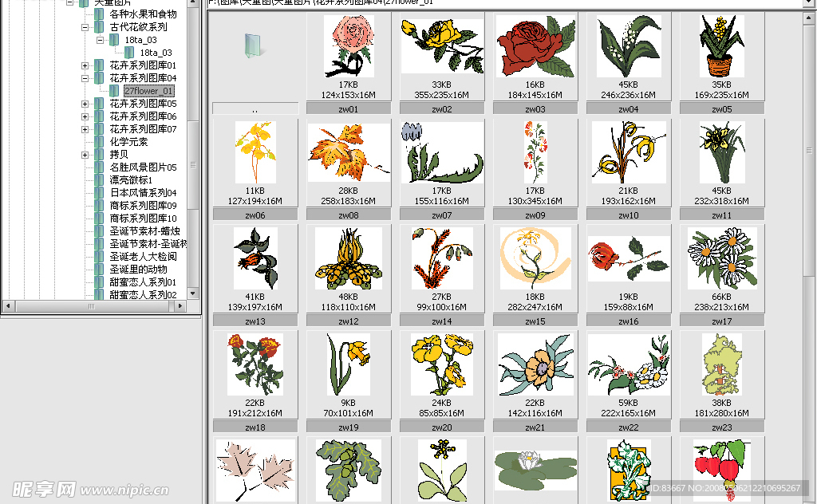Open the 各种水果和食物 folder

coord(144,14)
